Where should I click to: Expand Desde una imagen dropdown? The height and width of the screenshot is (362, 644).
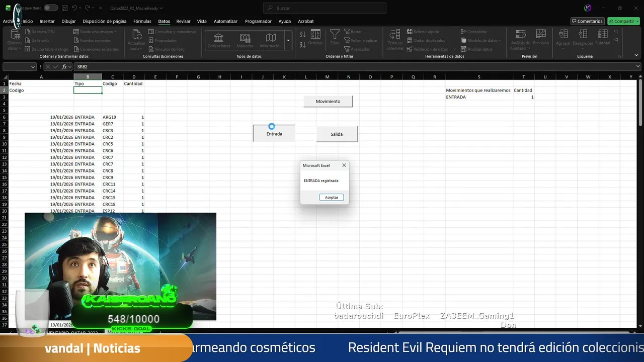pos(115,32)
